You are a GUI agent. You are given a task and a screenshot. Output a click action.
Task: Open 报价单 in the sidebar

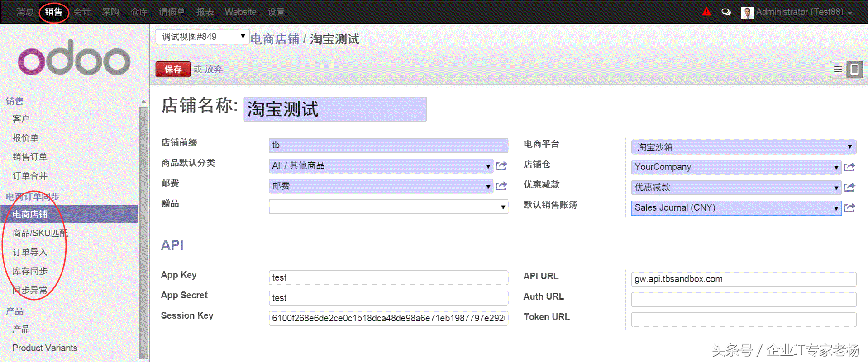click(25, 138)
